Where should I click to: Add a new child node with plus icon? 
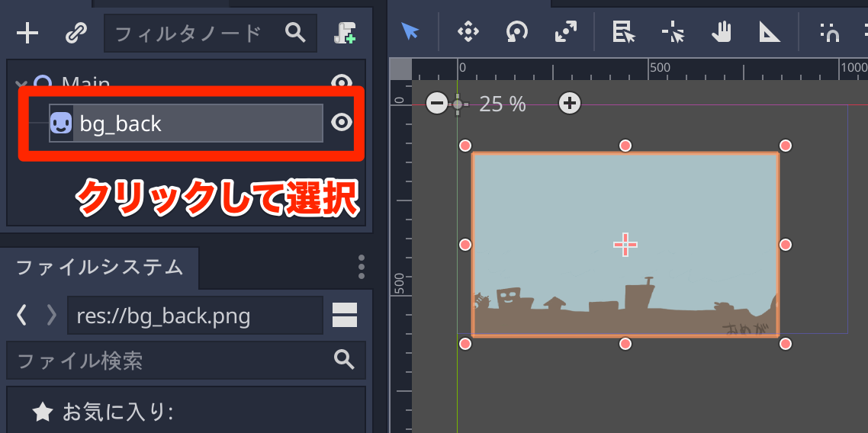27,34
